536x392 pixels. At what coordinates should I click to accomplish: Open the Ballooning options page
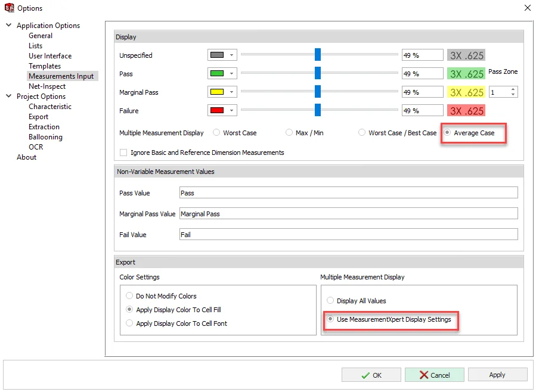click(x=45, y=137)
